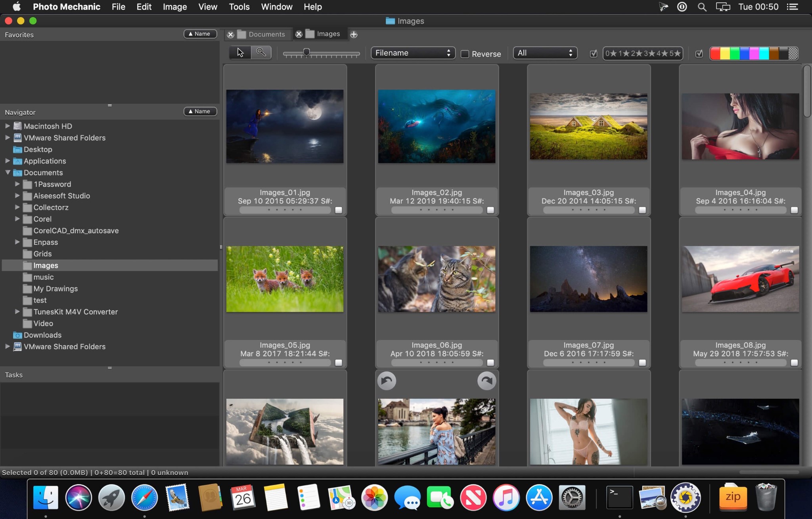The height and width of the screenshot is (519, 812).
Task: Click the yellow color swatch filter
Action: tap(725, 53)
